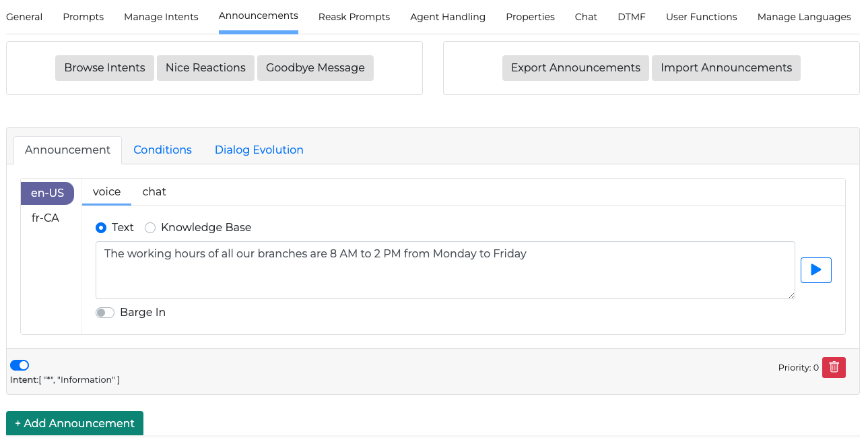Choose the Knowledge Base radio option
The width and height of the screenshot is (868, 440).
(x=150, y=228)
